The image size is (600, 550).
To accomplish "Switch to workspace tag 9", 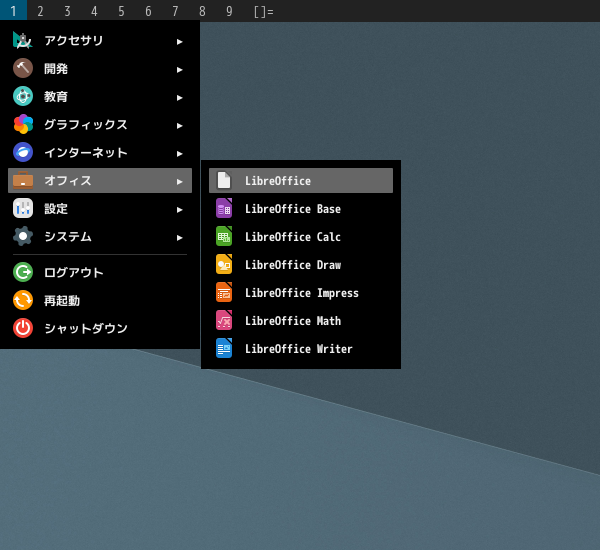I will pos(229,11).
